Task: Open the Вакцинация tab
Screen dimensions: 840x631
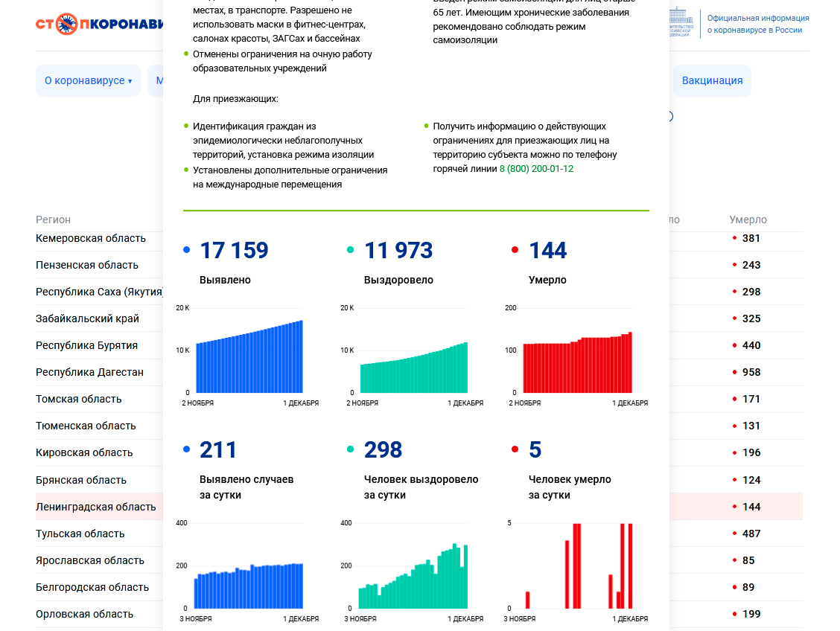Action: [712, 80]
